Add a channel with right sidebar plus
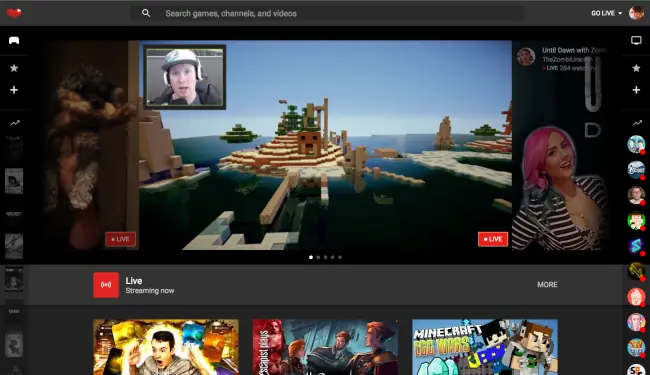The image size is (650, 375). coord(636,90)
